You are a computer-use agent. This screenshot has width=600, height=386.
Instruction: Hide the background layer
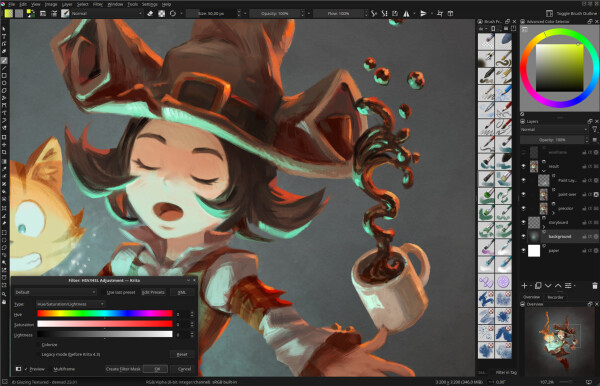click(x=523, y=236)
